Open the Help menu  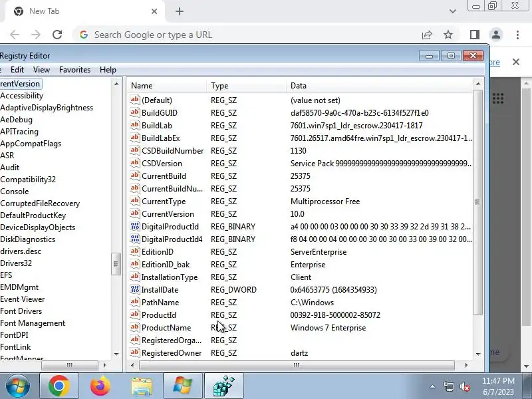pyautogui.click(x=108, y=70)
